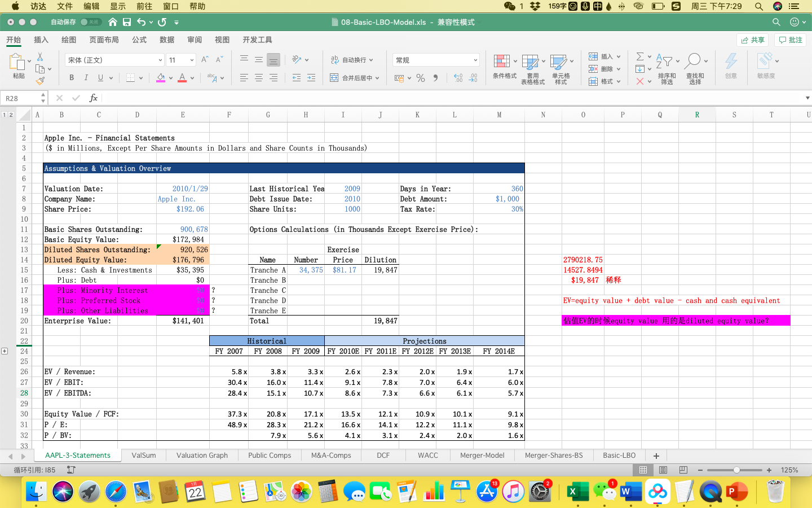The image size is (812, 508).
Task: Apply percent number style
Action: pos(421,78)
